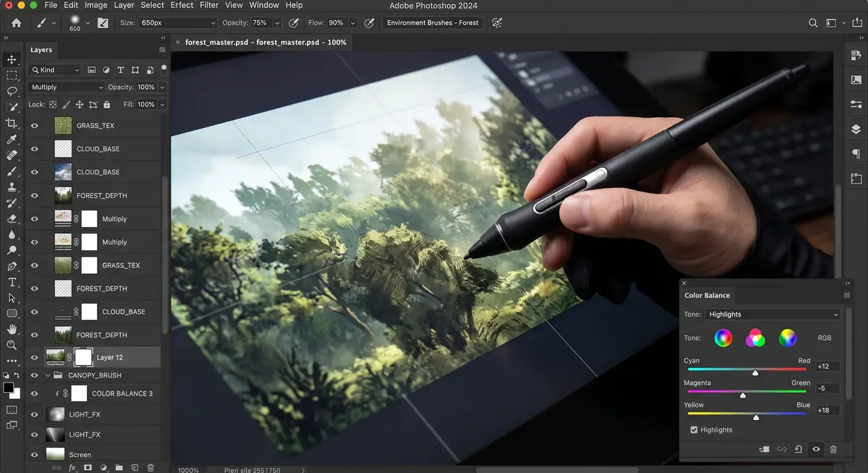Select the Lasso tool
The width and height of the screenshot is (868, 473).
point(12,91)
